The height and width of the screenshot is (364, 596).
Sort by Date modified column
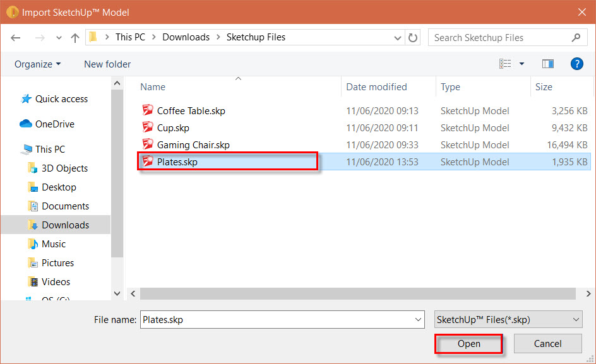coord(376,87)
